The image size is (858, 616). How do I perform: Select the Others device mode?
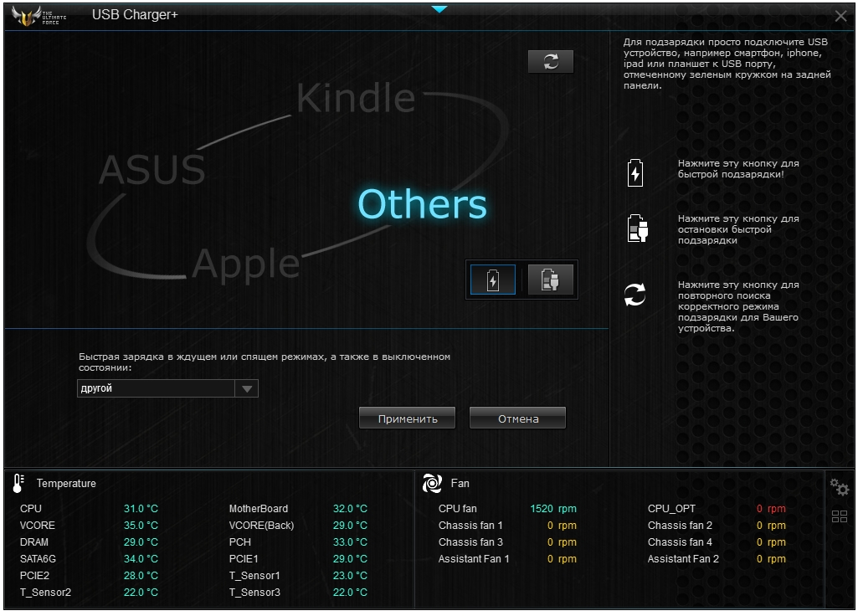[x=422, y=203]
